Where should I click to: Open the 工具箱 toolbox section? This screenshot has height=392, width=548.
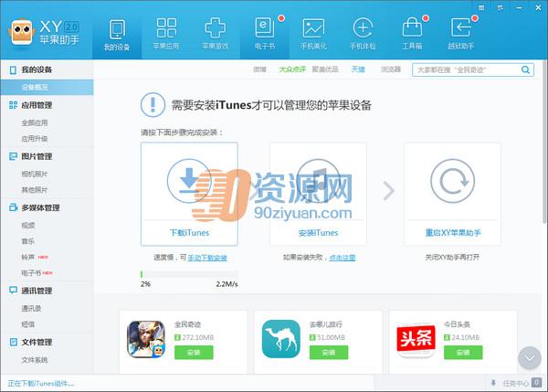click(x=412, y=35)
